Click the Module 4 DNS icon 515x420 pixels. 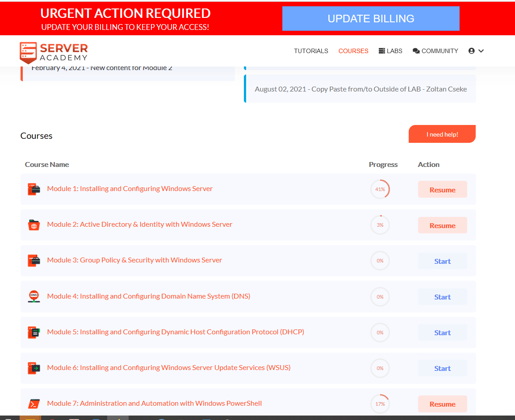point(34,296)
